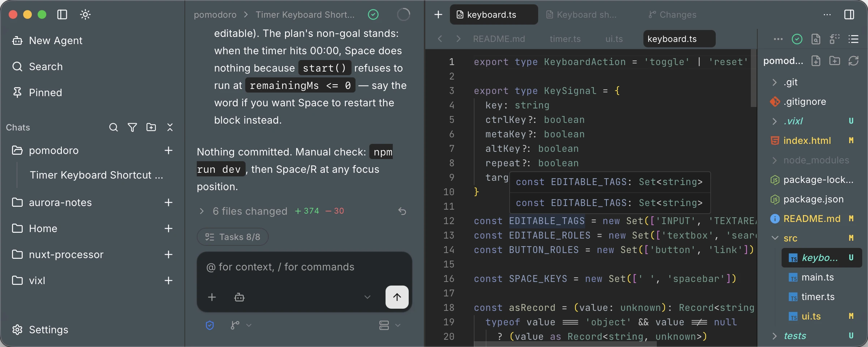Open Settings
This screenshot has width=868, height=347.
(40, 330)
